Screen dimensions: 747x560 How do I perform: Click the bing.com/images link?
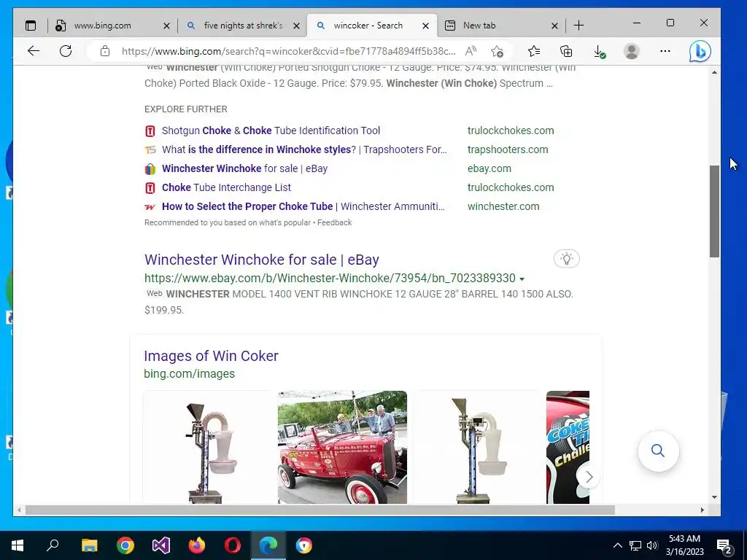(x=189, y=373)
